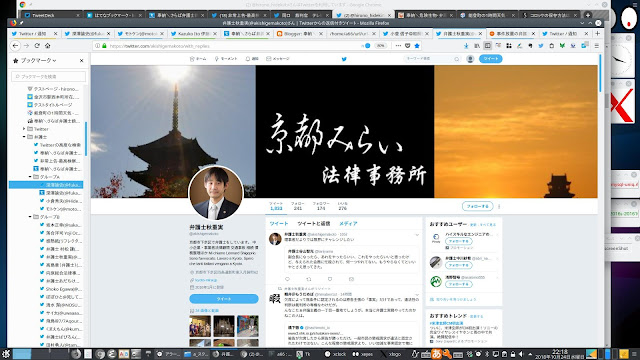Screen dimensions: 640x360
Task: Click blue ツイート button under profile bio
Action: pyautogui.click(x=224, y=299)
